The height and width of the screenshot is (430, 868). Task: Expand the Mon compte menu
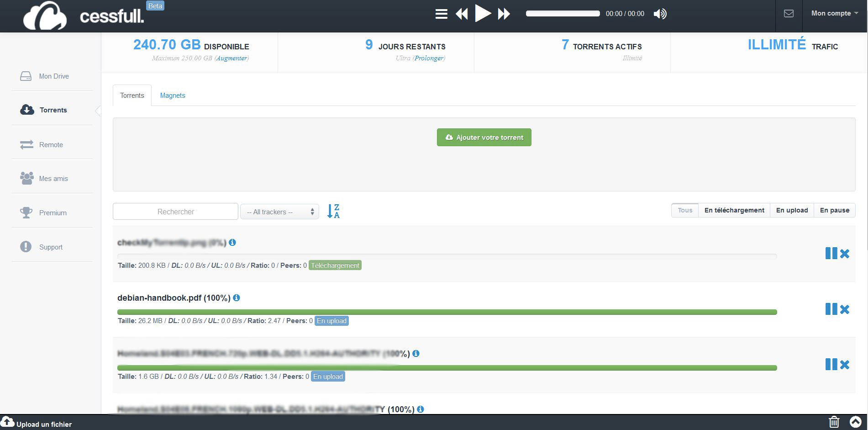[834, 13]
